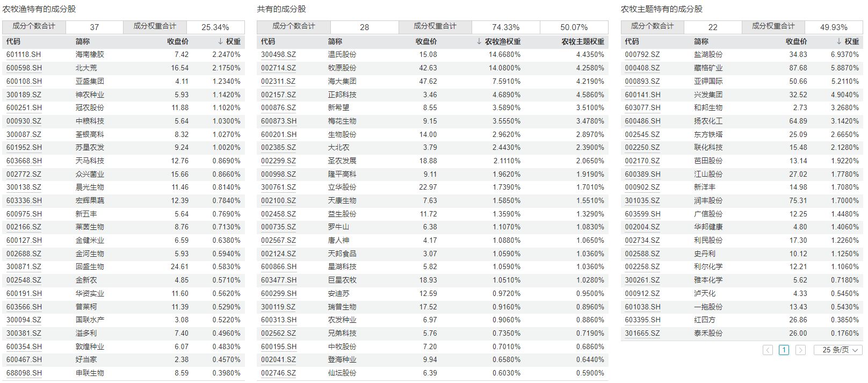Open stock code 688098.SH
Screen dimensions: 868x383
point(24,373)
